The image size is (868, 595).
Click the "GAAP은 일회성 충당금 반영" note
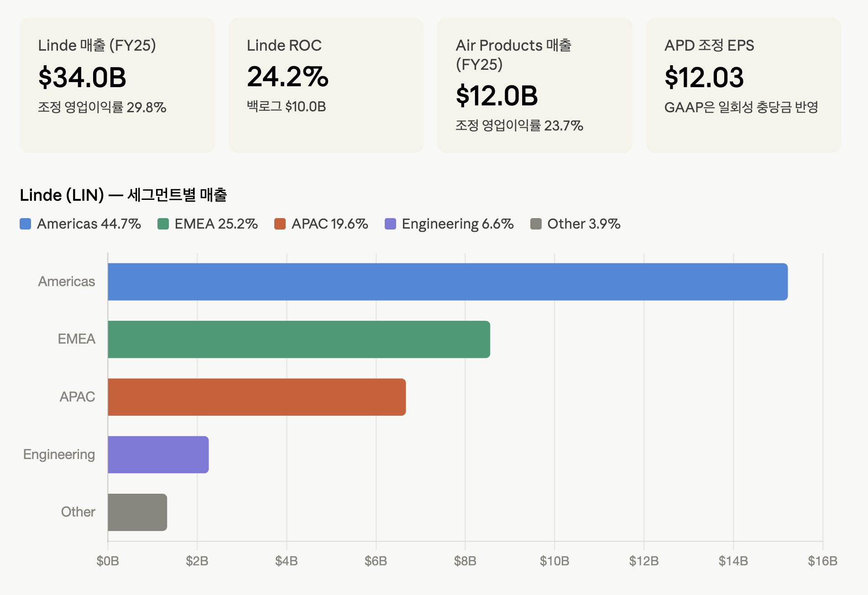coord(741,107)
